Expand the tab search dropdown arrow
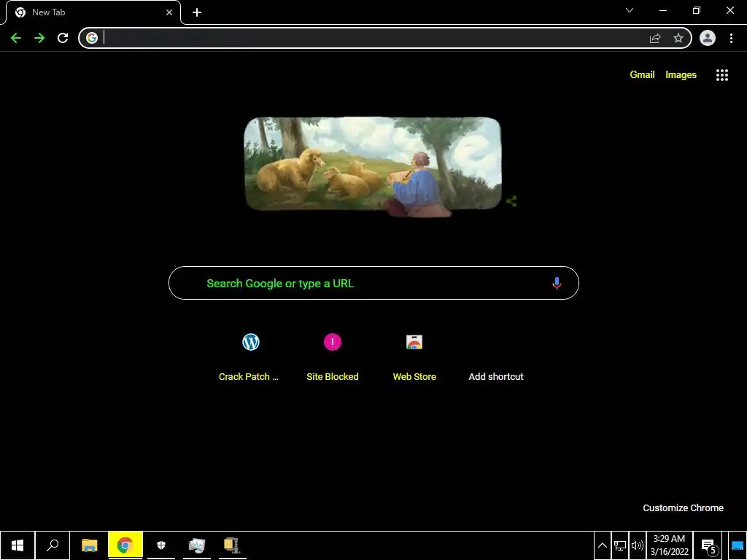This screenshot has width=747, height=560. click(x=630, y=10)
